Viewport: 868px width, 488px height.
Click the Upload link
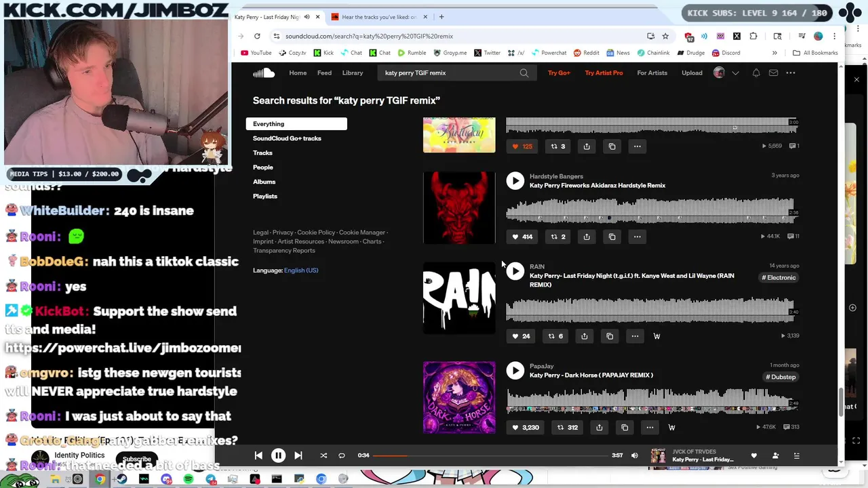(x=692, y=73)
